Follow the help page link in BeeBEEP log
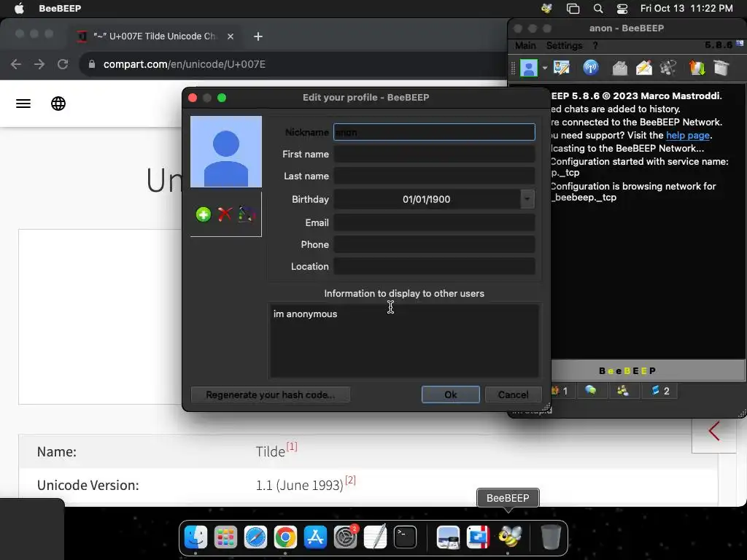The image size is (747, 560). (x=687, y=135)
